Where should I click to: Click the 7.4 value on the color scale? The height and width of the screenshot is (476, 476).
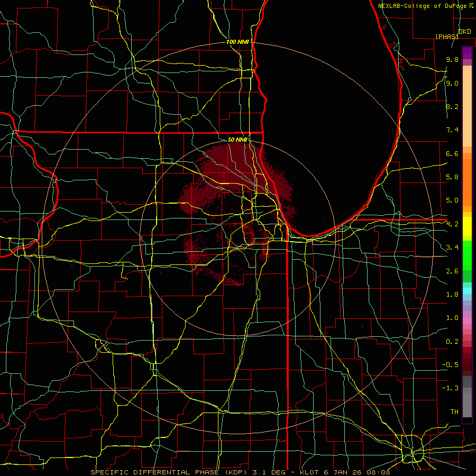[452, 130]
